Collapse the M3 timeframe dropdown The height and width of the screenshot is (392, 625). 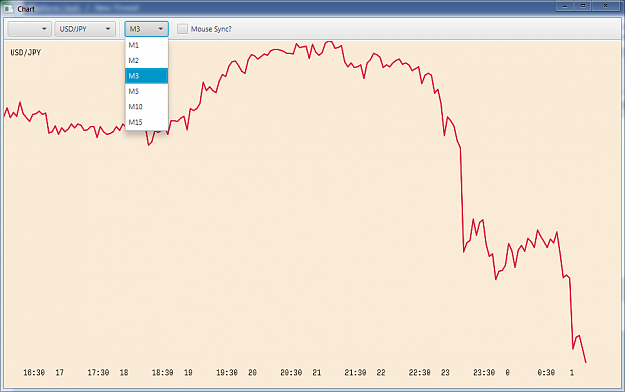[x=146, y=29]
